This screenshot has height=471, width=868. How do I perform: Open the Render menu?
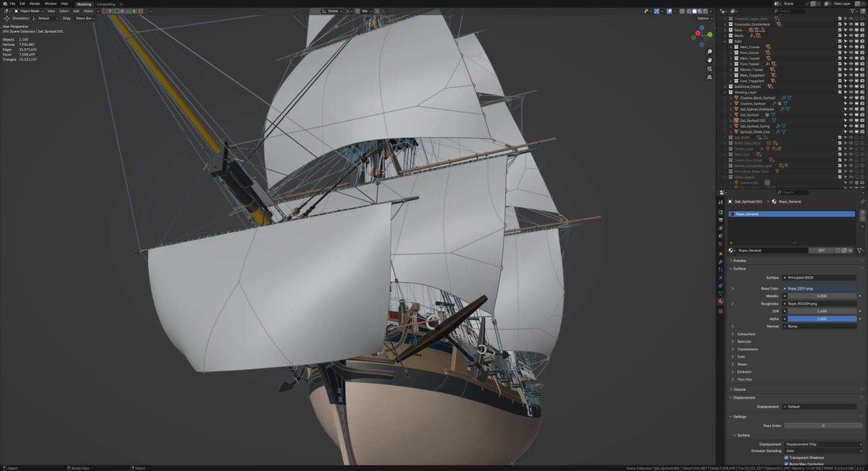tap(35, 4)
